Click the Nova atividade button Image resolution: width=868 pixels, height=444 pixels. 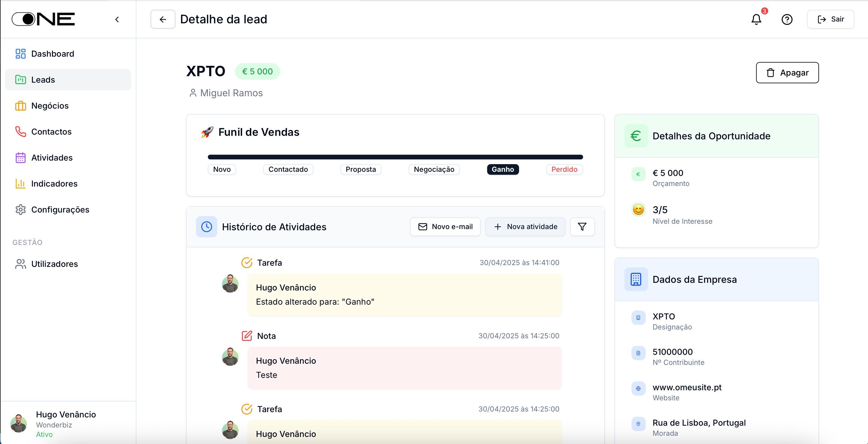[525, 227]
